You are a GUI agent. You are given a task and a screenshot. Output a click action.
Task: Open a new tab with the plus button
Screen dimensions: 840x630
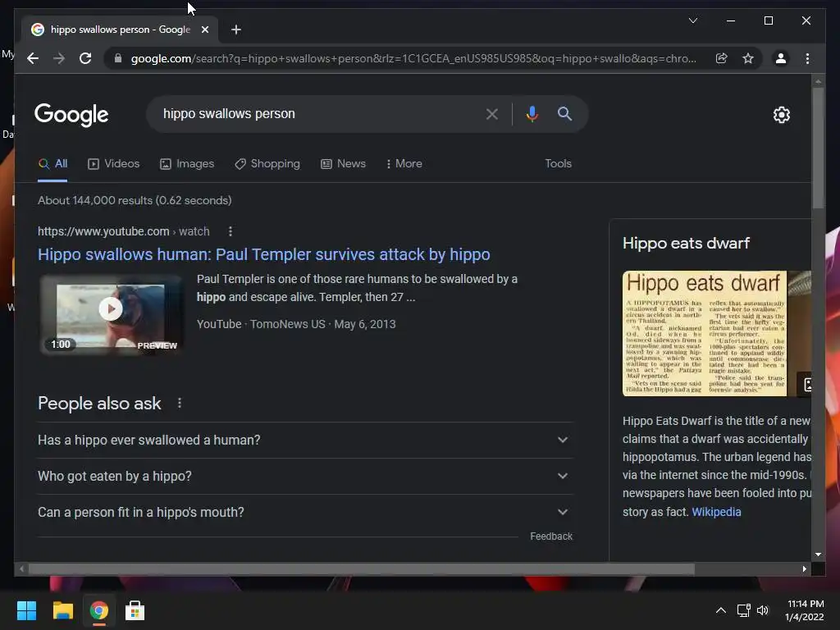click(x=235, y=30)
